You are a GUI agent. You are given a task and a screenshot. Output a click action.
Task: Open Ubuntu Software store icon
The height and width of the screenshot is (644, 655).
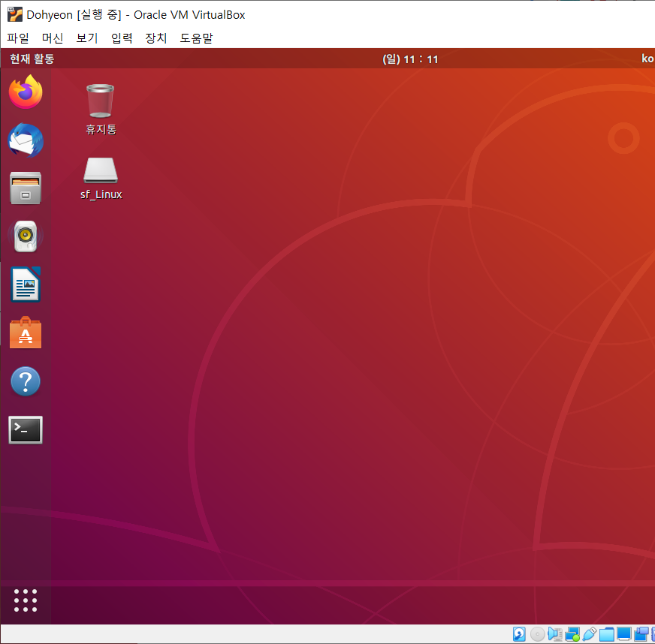click(x=26, y=333)
